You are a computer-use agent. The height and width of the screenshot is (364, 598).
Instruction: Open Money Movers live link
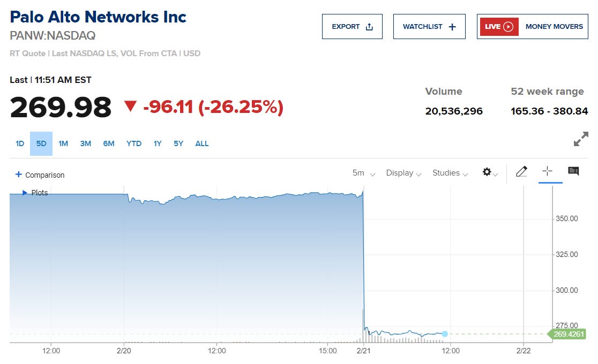554,27
